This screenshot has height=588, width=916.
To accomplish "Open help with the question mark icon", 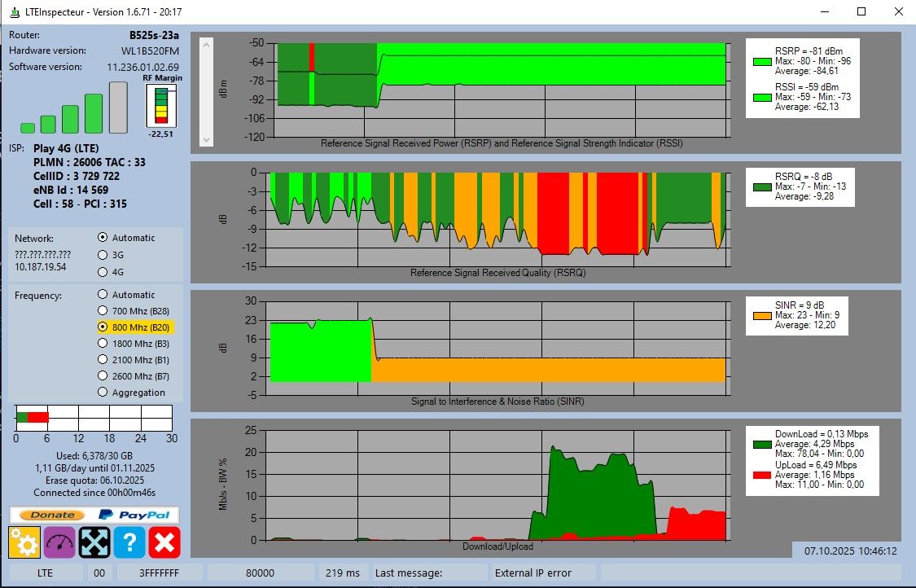I will (x=129, y=542).
